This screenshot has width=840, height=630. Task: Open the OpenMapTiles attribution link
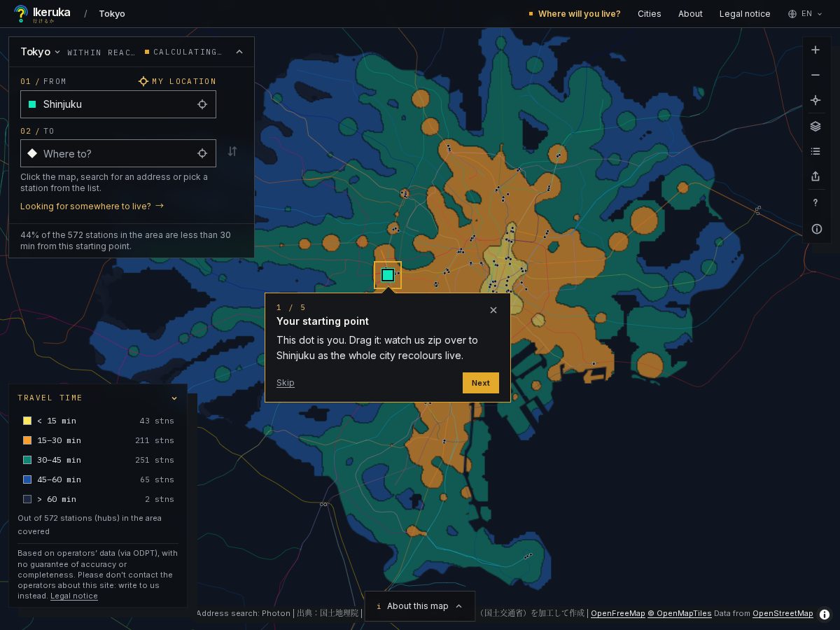click(x=680, y=614)
